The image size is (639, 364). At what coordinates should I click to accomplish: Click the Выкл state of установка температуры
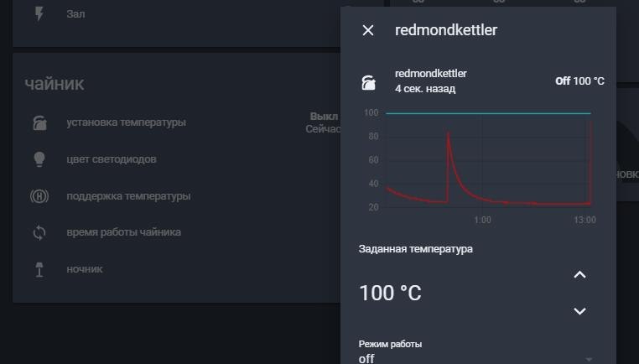tap(324, 117)
